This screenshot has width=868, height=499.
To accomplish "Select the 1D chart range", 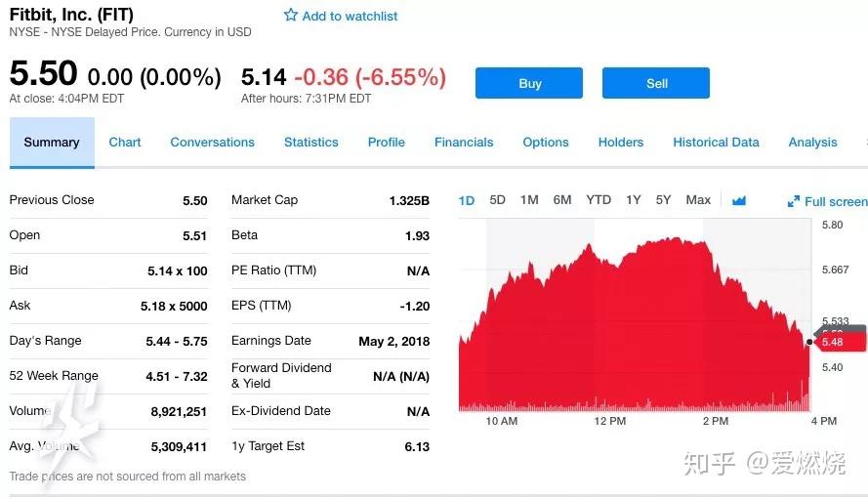I will [466, 200].
